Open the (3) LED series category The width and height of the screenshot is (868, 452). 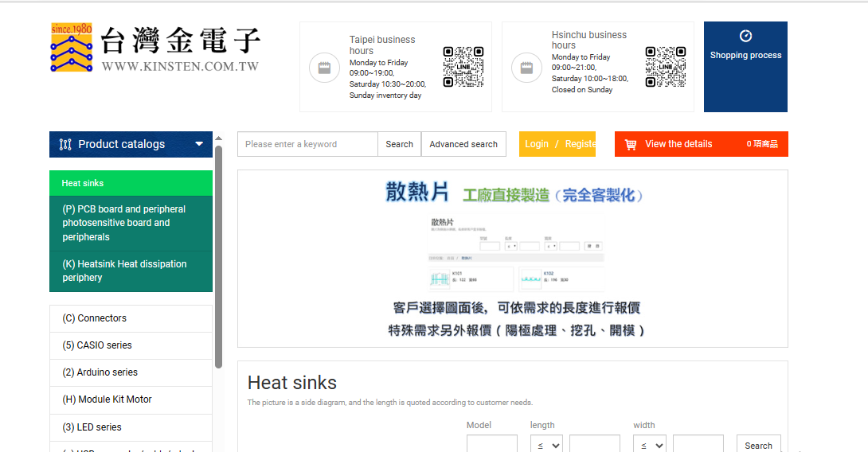pyautogui.click(x=131, y=427)
